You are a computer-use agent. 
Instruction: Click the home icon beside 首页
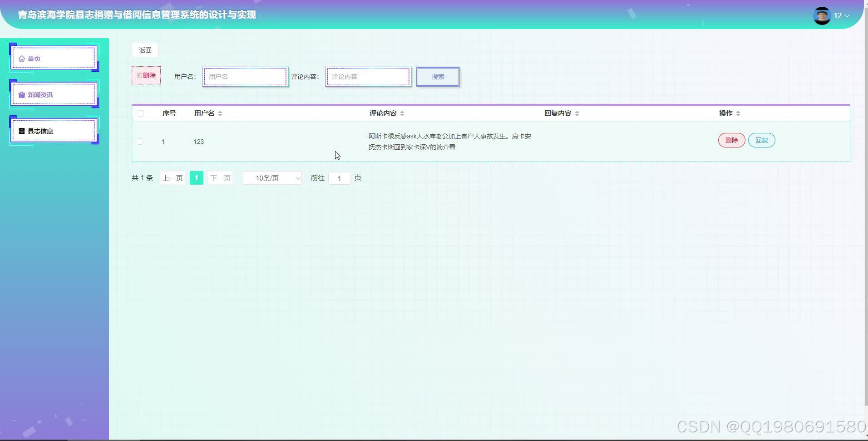[x=21, y=58]
